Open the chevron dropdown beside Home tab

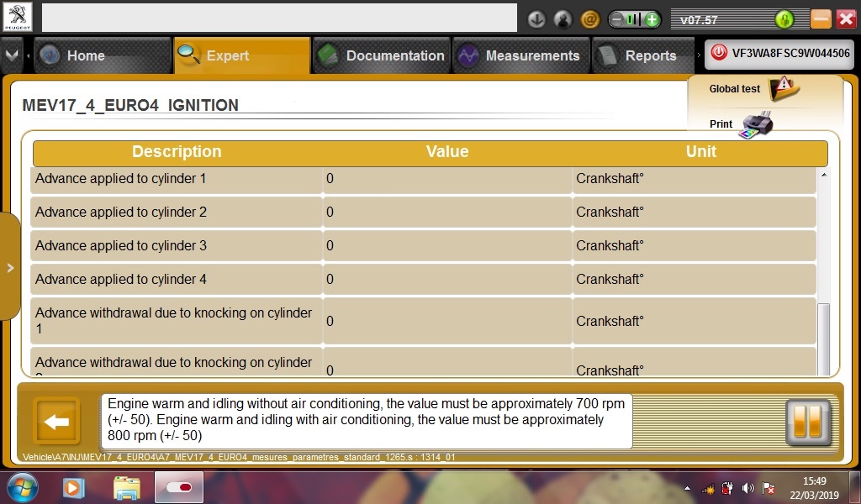(12, 55)
